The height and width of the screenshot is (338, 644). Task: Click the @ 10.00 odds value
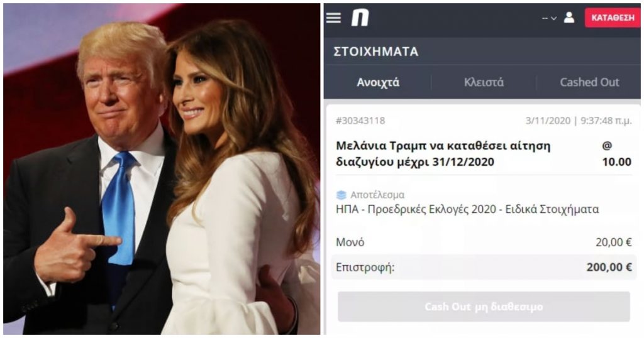click(616, 154)
